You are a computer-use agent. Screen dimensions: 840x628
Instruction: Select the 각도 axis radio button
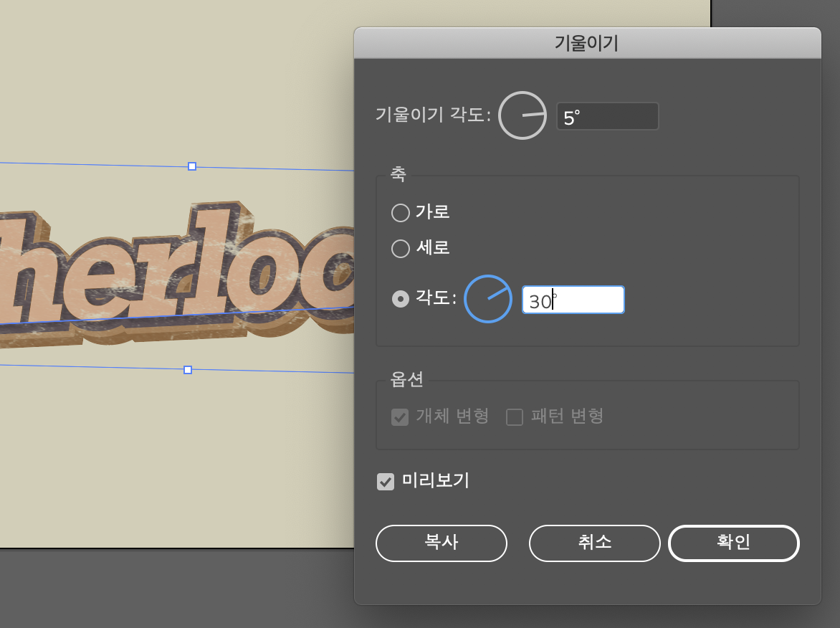(400, 298)
